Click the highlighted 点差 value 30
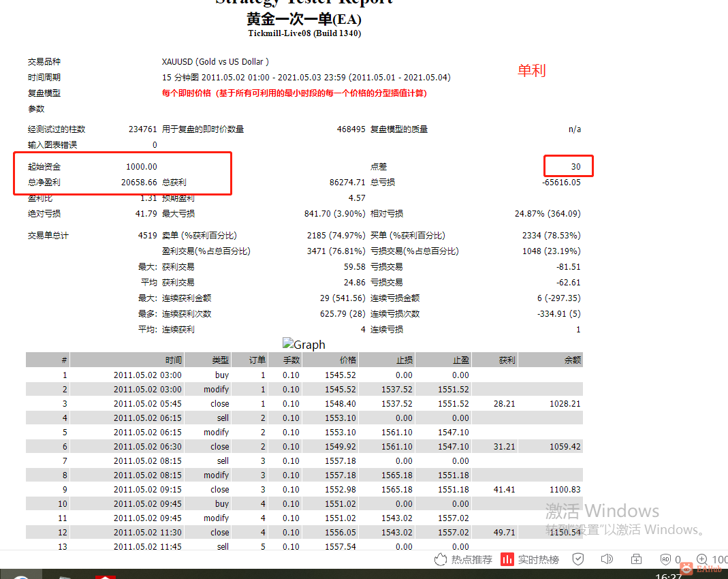 pos(575,166)
